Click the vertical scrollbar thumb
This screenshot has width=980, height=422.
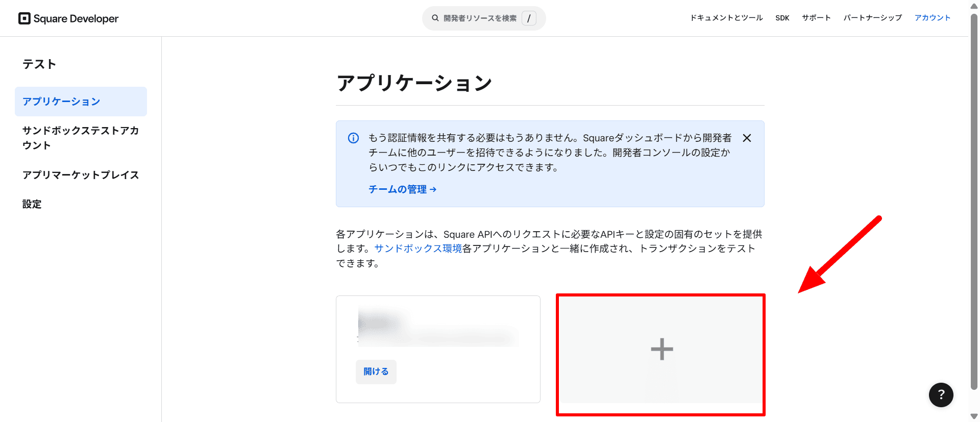click(x=974, y=202)
